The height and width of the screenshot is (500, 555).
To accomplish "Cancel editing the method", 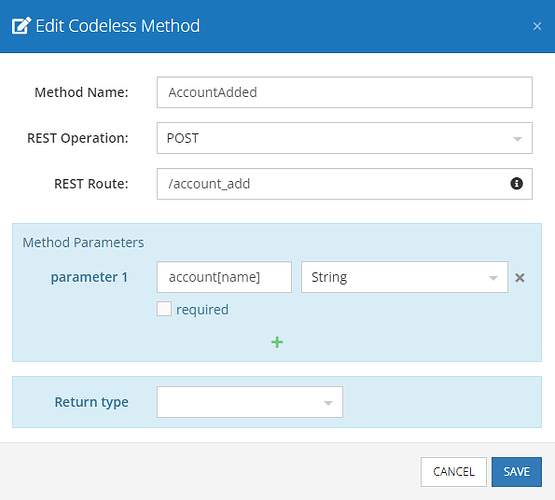I will [x=453, y=472].
